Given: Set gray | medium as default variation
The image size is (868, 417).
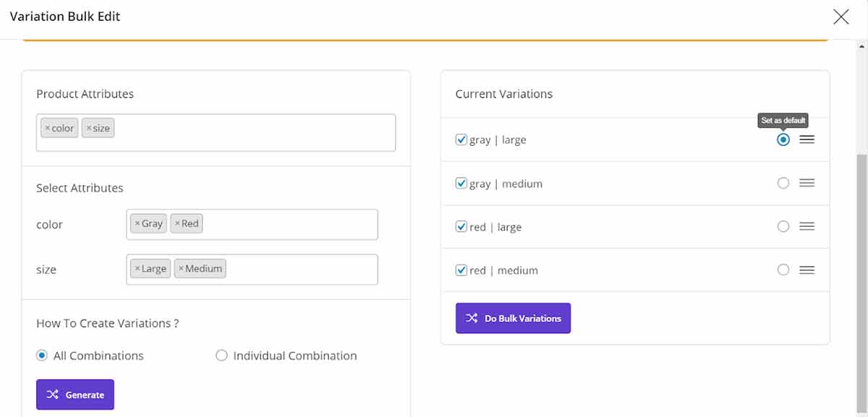Looking at the screenshot, I should [783, 184].
